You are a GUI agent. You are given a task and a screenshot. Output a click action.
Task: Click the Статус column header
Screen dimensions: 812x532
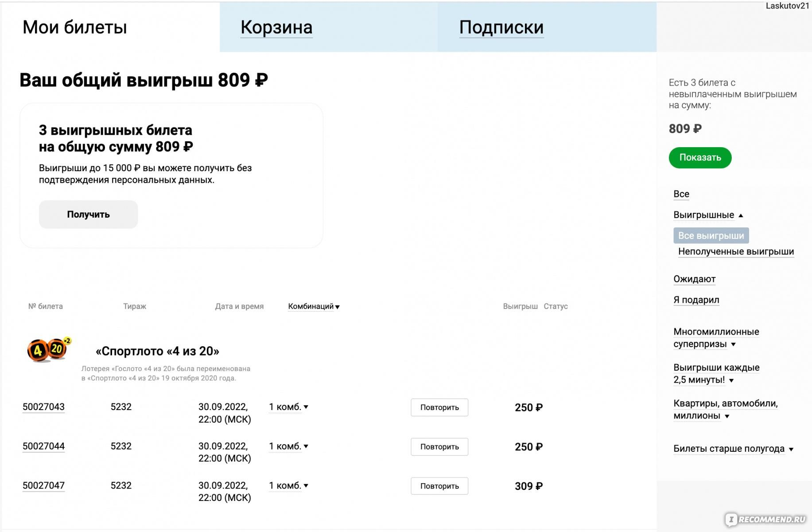coord(556,306)
